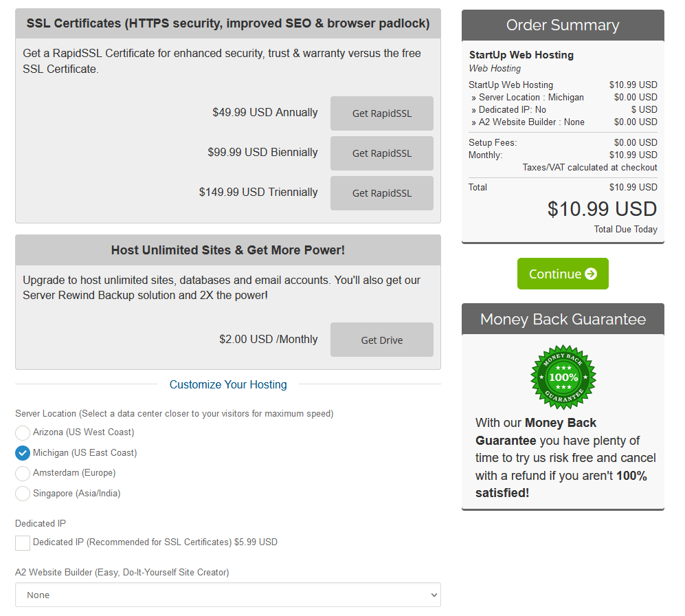Viewport: 685px width, 616px height.
Task: Click the Money Back Guarantee header
Action: 563,319
